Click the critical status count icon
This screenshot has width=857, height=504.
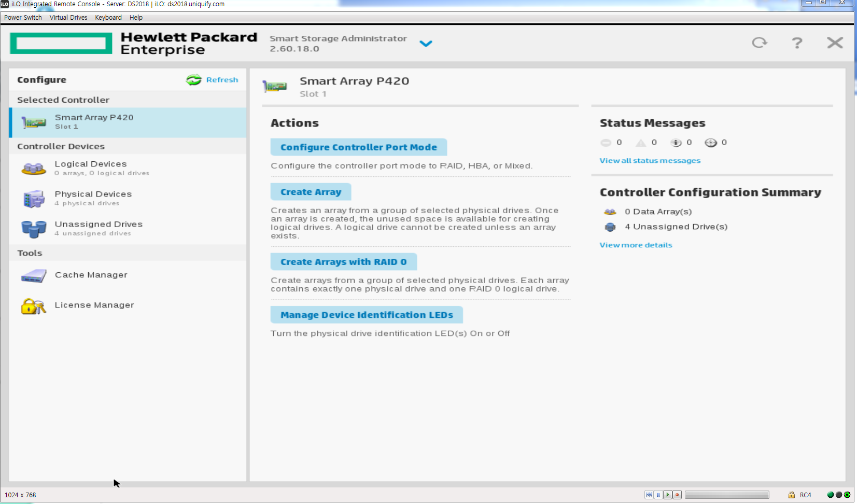click(606, 143)
